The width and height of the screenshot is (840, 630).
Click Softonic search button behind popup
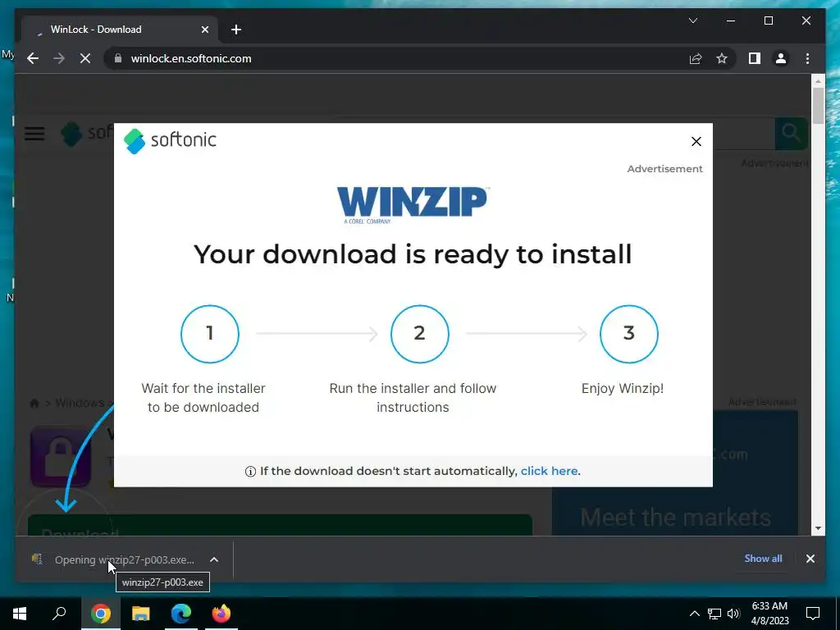pyautogui.click(x=791, y=133)
